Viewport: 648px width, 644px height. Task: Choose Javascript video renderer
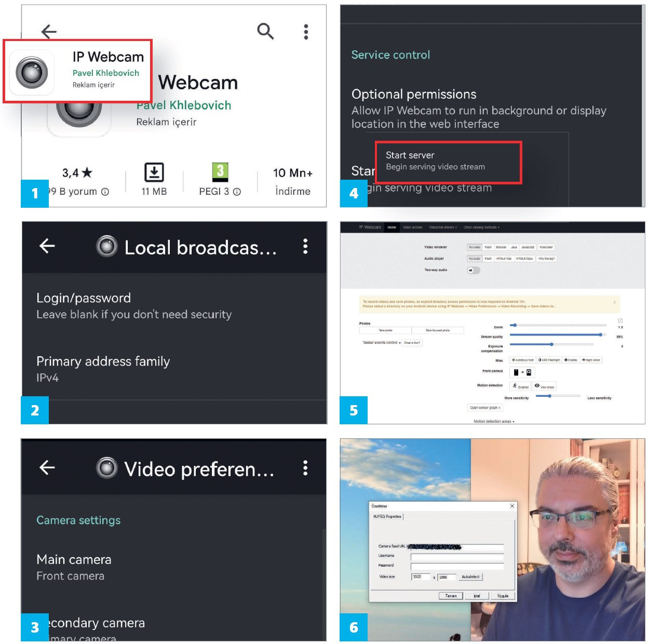click(x=528, y=247)
